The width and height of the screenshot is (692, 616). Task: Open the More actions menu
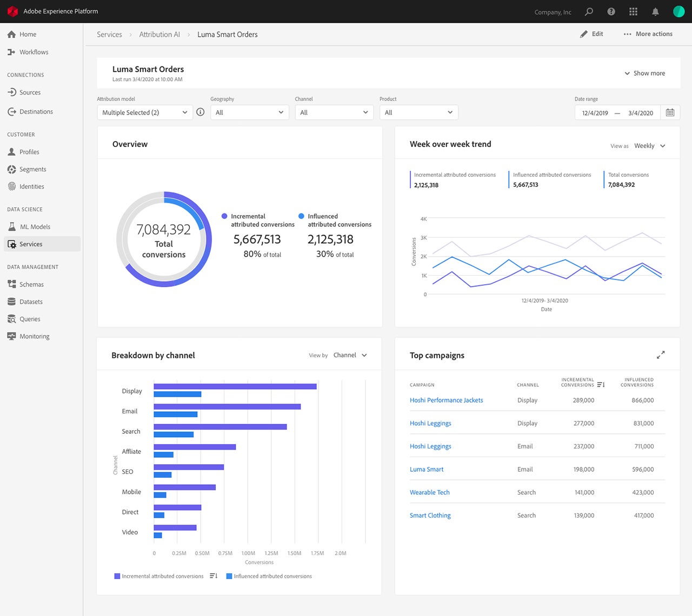[648, 34]
